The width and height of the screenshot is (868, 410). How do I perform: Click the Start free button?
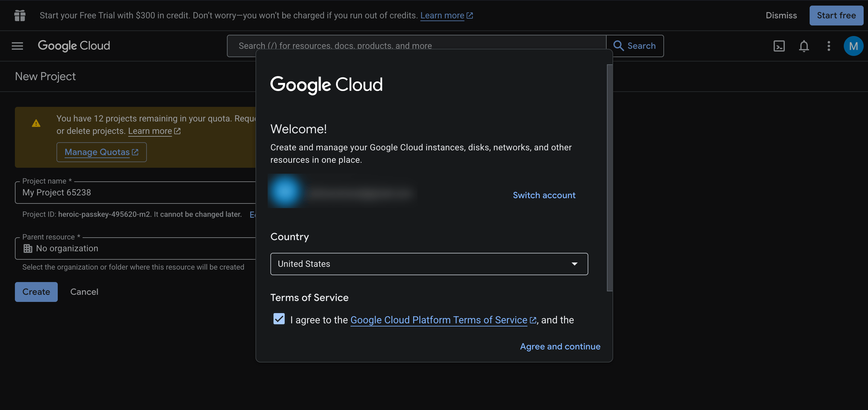click(x=836, y=16)
